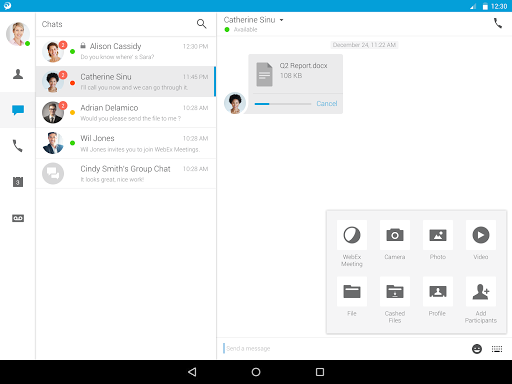Open the Voicemail tab in sidebar
512x384 pixels.
pyautogui.click(x=18, y=218)
